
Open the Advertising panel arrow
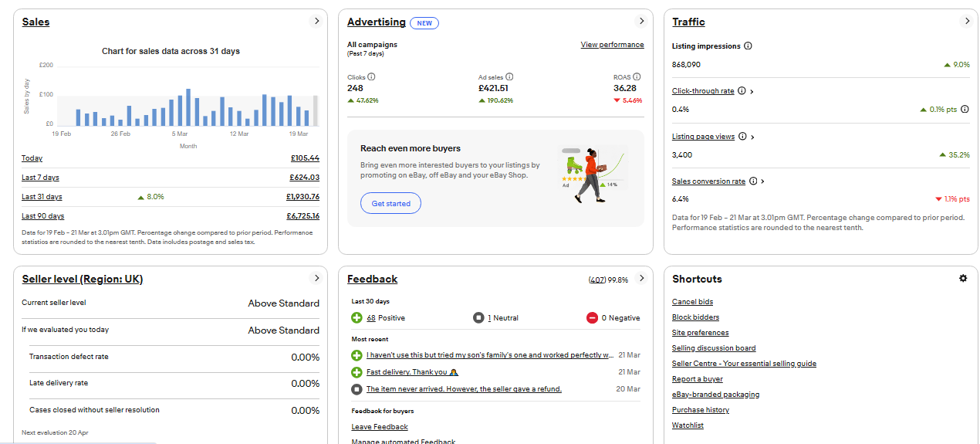pos(641,22)
